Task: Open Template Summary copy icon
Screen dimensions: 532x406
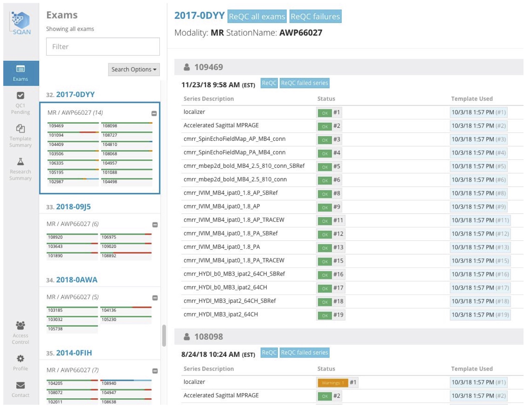Action: pos(21,129)
